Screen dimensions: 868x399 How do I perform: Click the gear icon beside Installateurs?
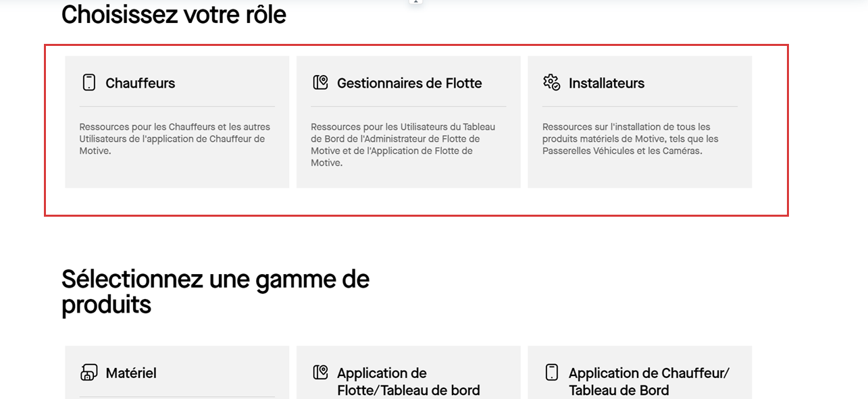tap(552, 82)
